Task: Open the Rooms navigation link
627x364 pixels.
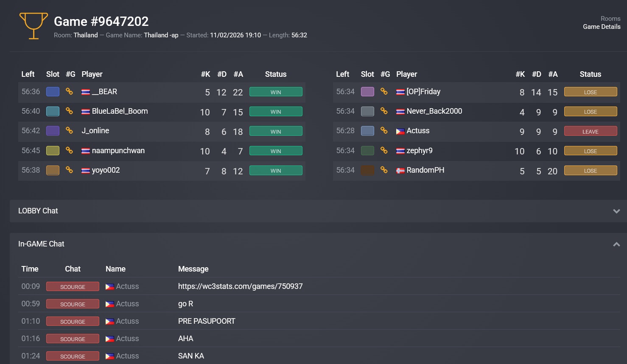Action: pyautogui.click(x=610, y=19)
